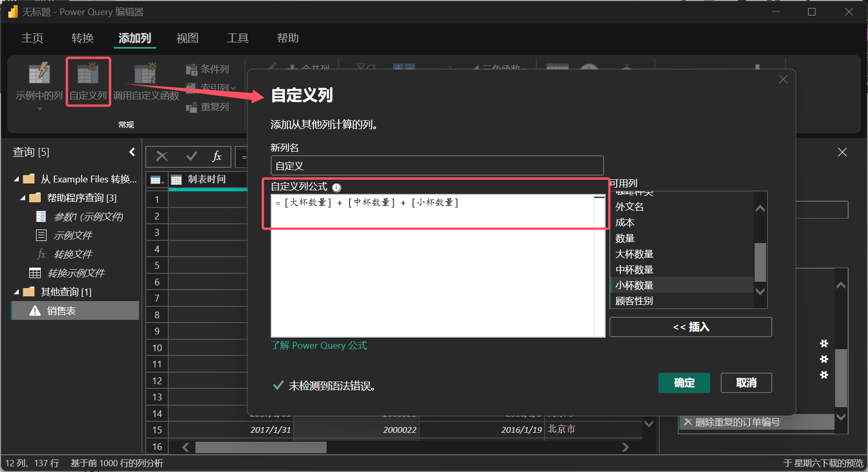Click the data grid horizontal scrollbar thumb
The height and width of the screenshot is (472, 868).
(x=261, y=447)
